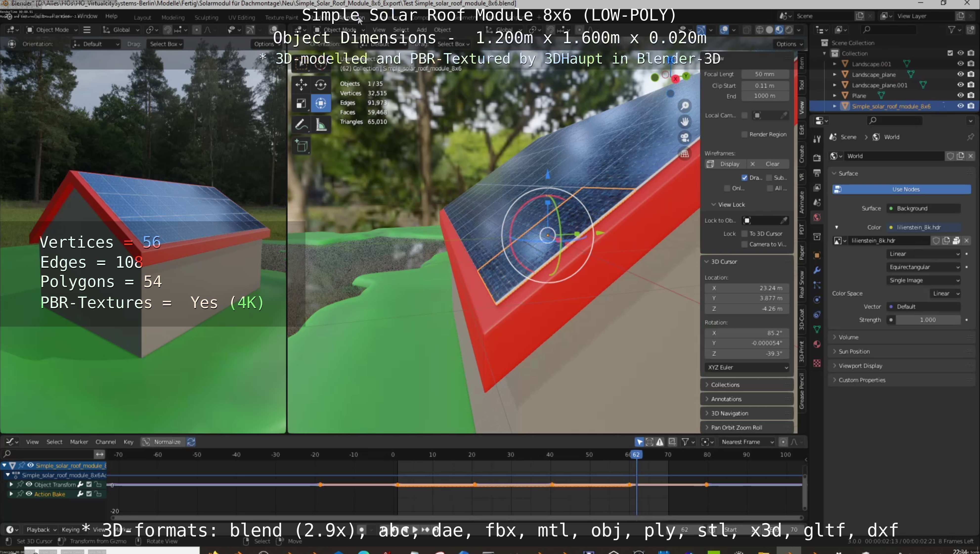Image resolution: width=980 pixels, height=554 pixels.
Task: Select the Move tool in viewport toolbar
Action: (301, 84)
